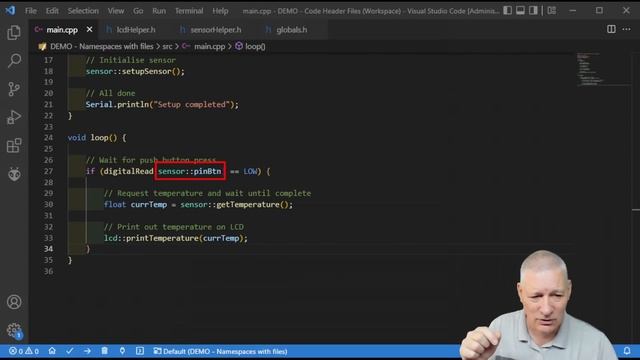
Task: Click line number 34 in gutter
Action: coord(48,249)
